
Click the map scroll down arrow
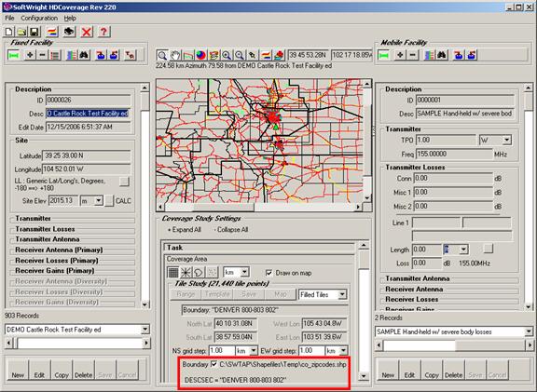click(367, 198)
